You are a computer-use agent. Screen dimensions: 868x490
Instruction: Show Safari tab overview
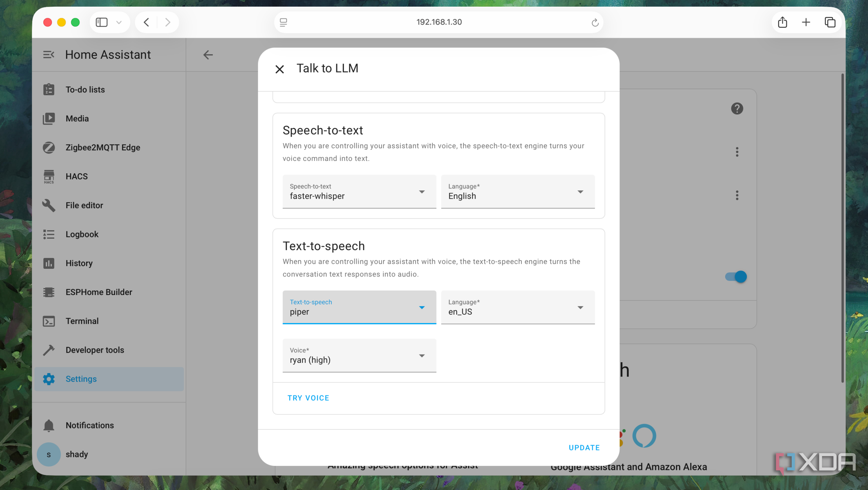830,22
